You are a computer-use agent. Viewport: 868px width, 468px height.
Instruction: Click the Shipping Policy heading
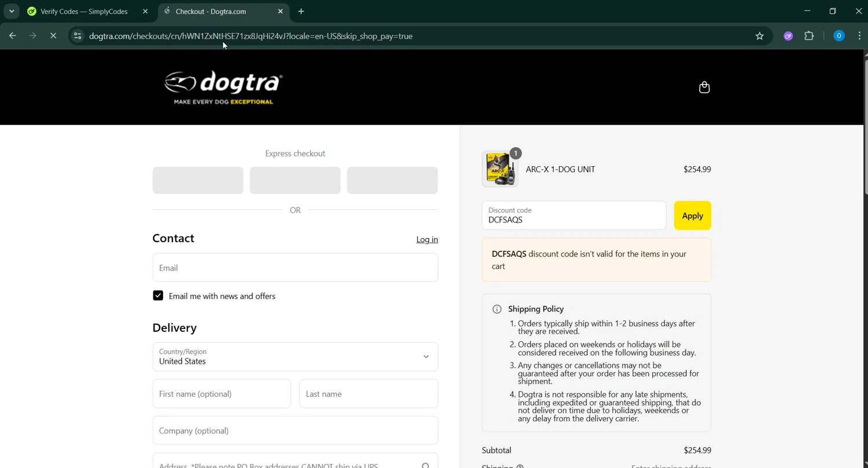[536, 309]
